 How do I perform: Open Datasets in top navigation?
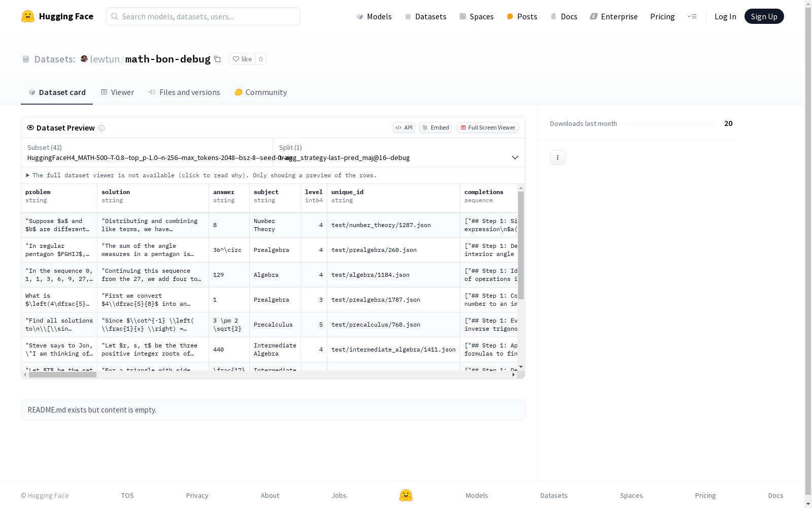[425, 16]
